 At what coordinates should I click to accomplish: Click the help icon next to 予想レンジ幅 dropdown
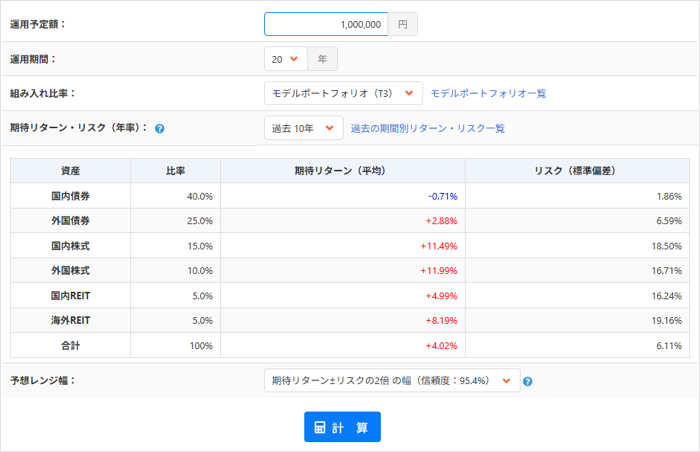(527, 381)
